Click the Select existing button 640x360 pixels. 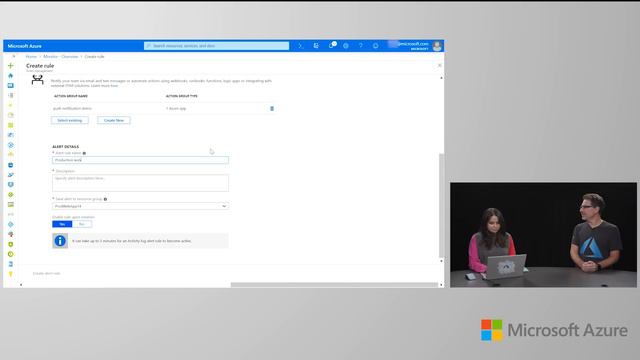[70, 120]
